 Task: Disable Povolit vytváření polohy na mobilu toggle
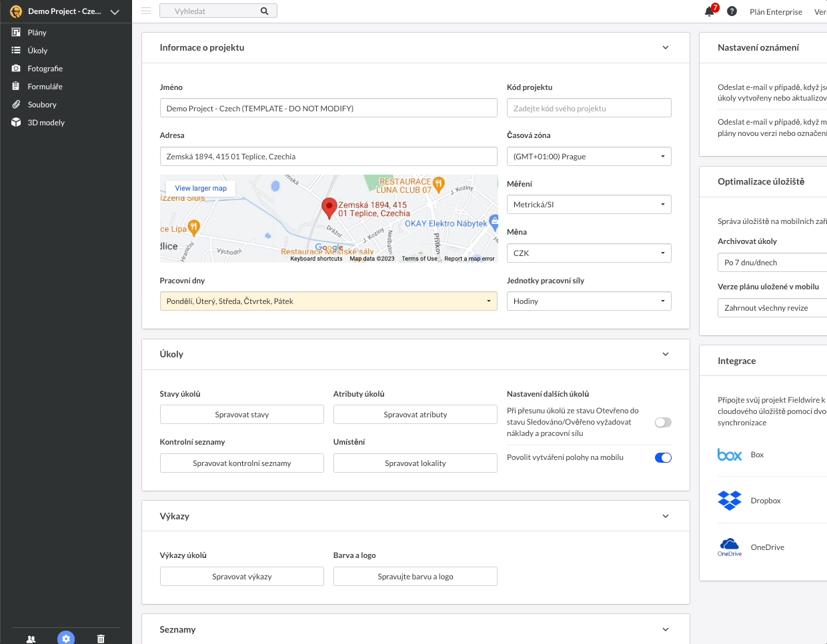pos(663,457)
